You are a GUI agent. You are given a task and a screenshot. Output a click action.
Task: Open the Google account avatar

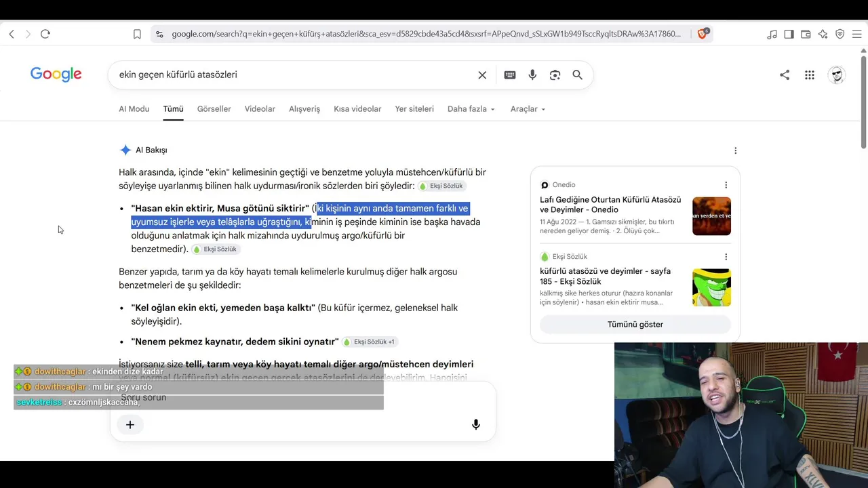coord(837,75)
